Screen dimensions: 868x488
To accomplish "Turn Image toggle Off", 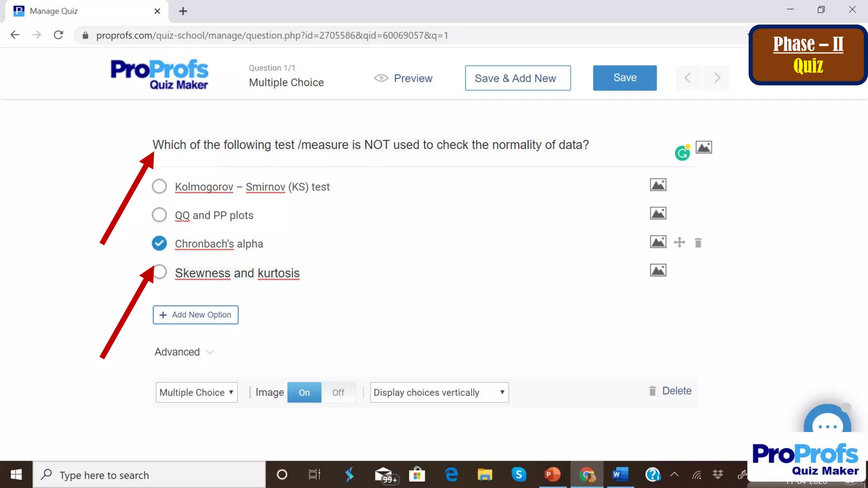I will (338, 392).
